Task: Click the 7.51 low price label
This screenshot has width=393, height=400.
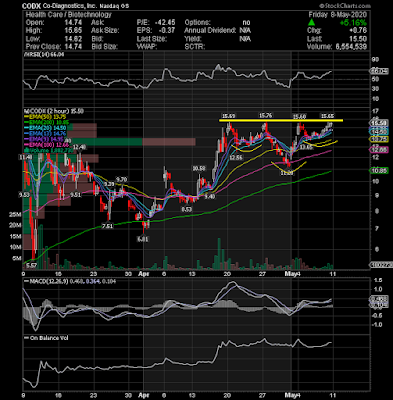Action: click(107, 226)
